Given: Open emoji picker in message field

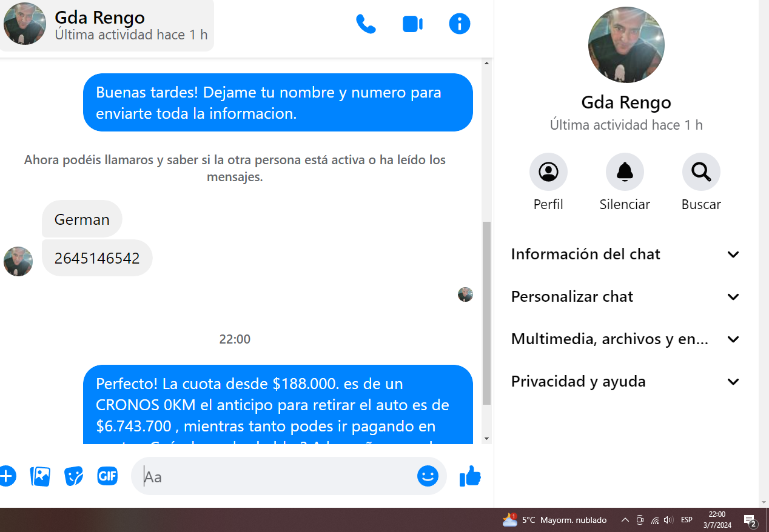Looking at the screenshot, I should click(x=428, y=476).
